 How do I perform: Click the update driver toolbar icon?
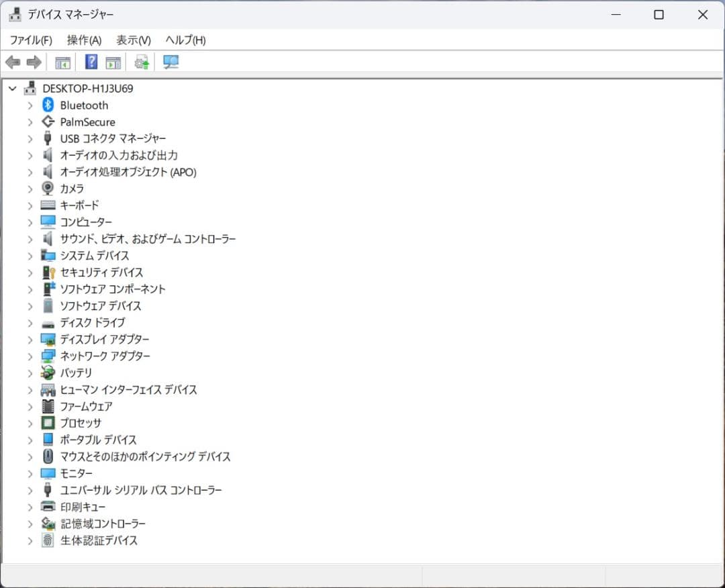click(x=141, y=62)
